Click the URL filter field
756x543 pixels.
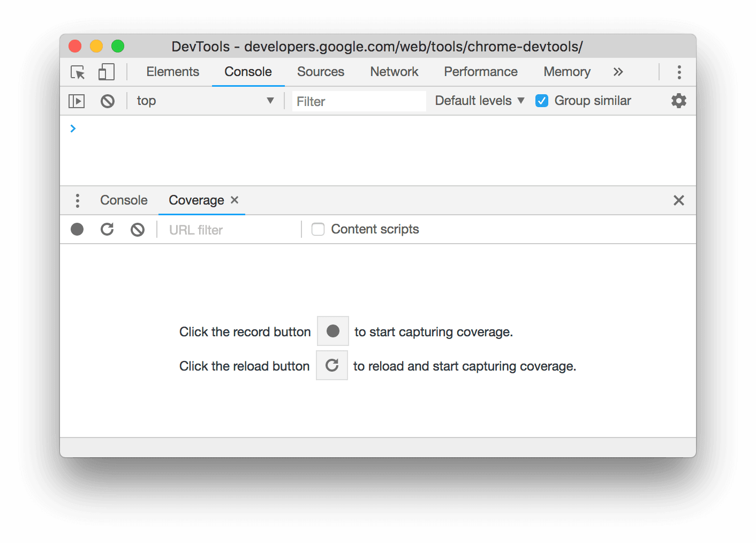pos(230,230)
